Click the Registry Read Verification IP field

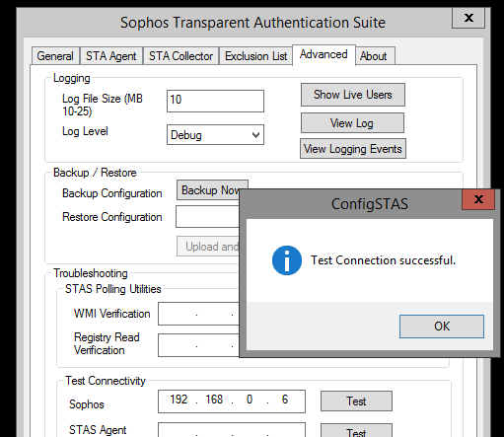(198, 345)
